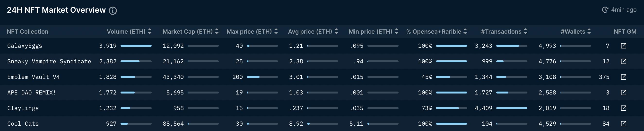This screenshot has height=131, width=644.
Task: Sort by % Opensea+Rarible column
Action: 465,31
